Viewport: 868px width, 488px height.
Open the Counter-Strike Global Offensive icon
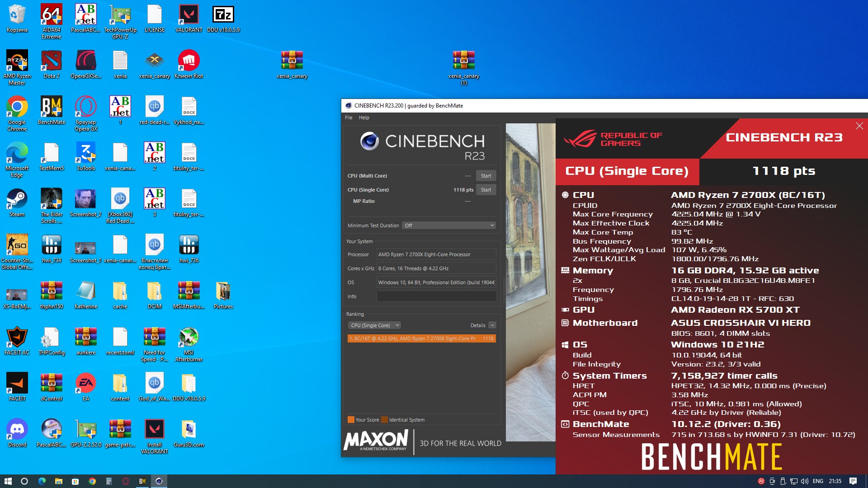17,252
